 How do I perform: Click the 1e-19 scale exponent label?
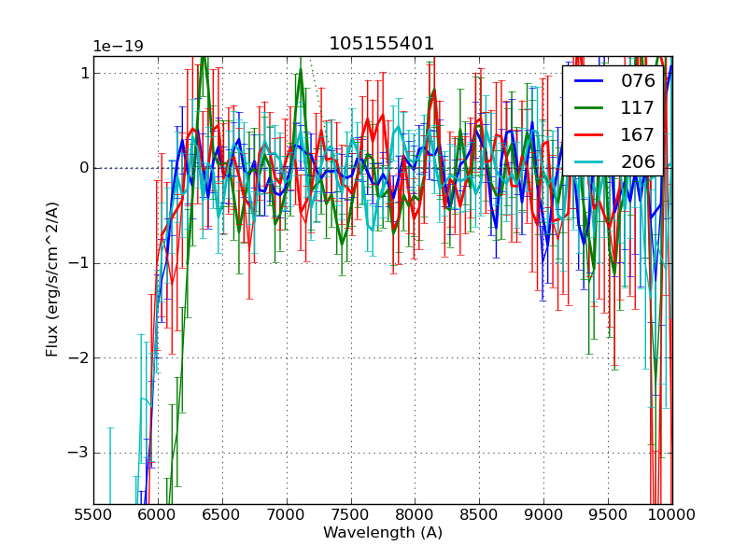118,47
